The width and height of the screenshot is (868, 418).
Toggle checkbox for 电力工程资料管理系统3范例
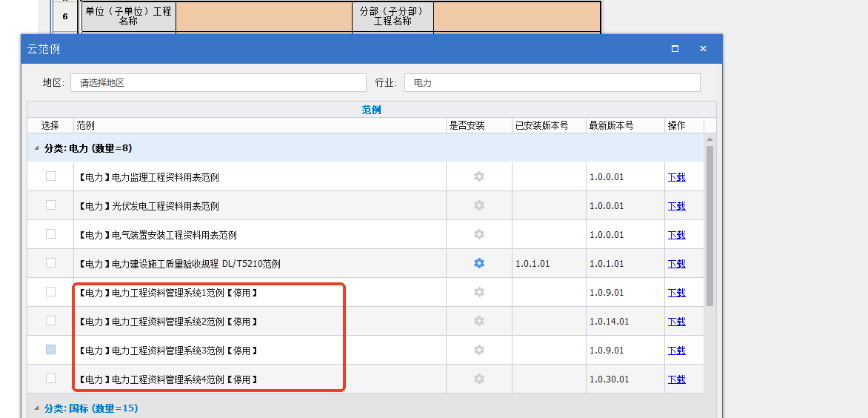click(x=50, y=350)
